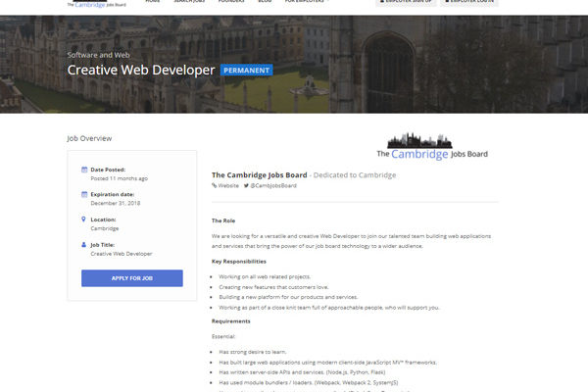Click the Cambridge Jobs Board skyline logo
This screenshot has height=392, width=588.
click(432, 146)
